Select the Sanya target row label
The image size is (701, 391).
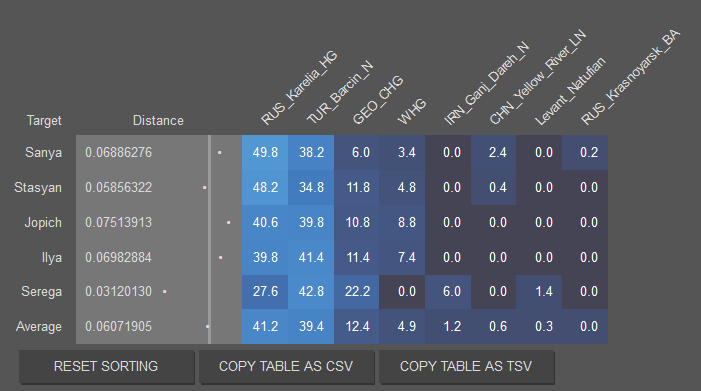tap(43, 153)
